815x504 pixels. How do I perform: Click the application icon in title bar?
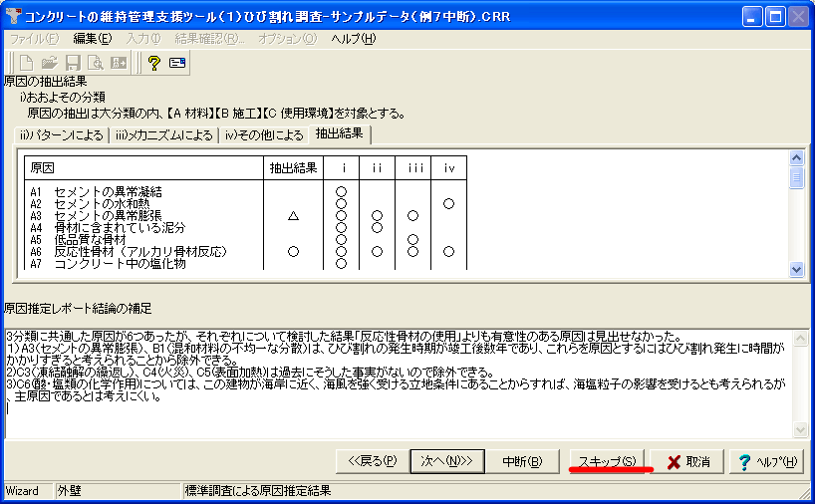[13, 16]
